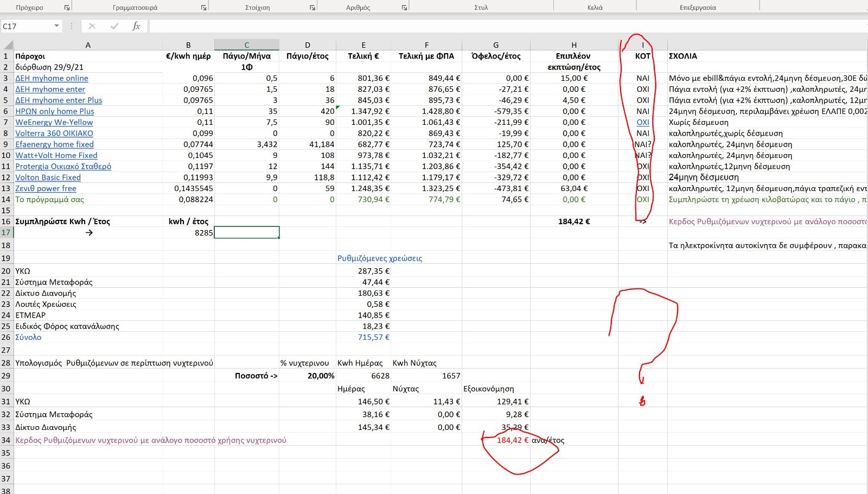Open the Γραμματοσειρά (Font) dialog launcher
The image size is (868, 494).
tap(203, 8)
